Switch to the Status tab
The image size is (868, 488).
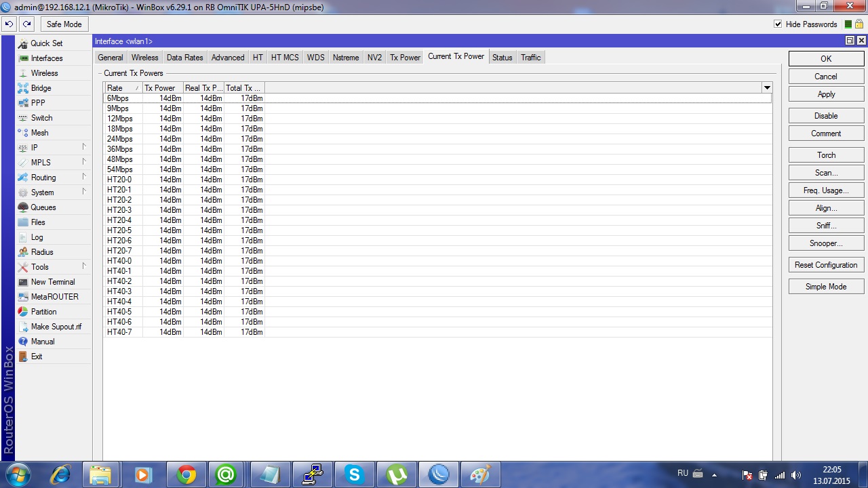[502, 58]
